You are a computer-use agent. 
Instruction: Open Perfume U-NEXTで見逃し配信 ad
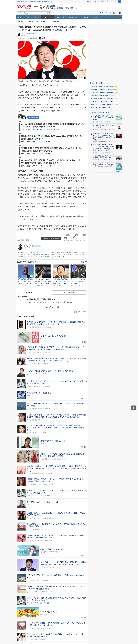[39, 393]
